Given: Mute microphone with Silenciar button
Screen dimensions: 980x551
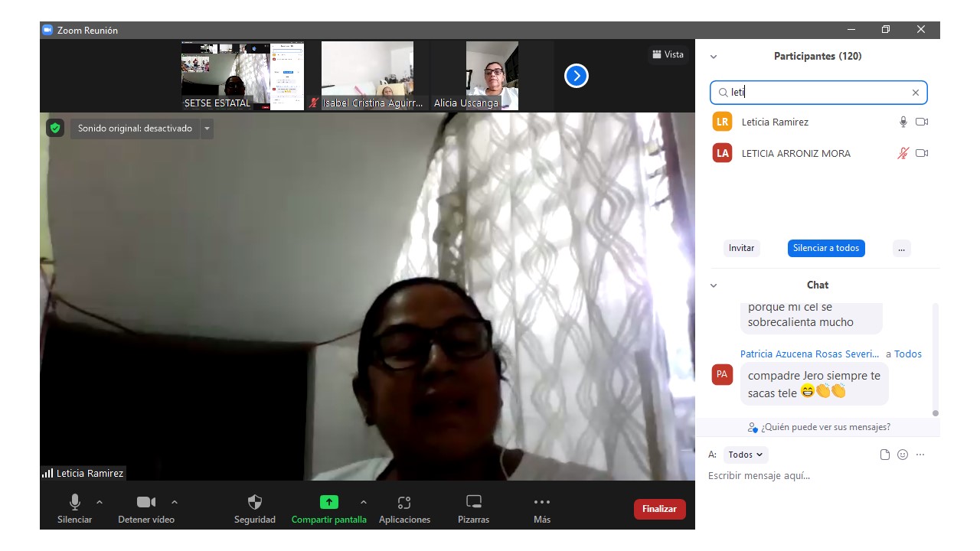Looking at the screenshot, I should 74,509.
